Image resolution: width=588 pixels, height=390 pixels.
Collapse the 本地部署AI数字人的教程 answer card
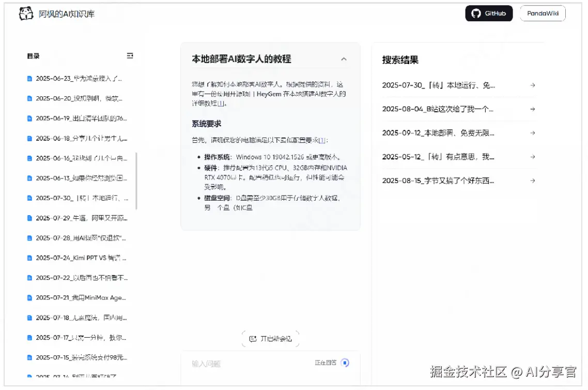tap(344, 59)
